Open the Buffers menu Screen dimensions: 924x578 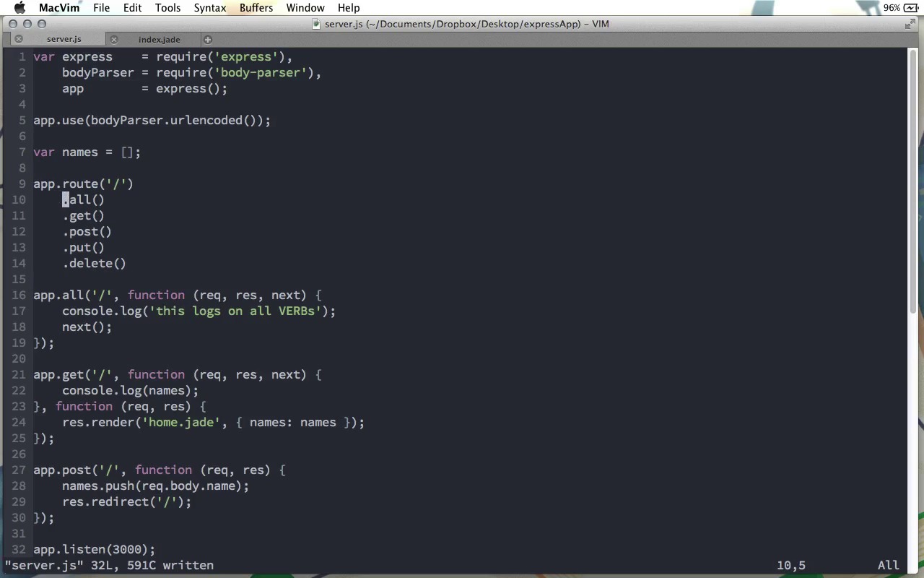click(256, 8)
